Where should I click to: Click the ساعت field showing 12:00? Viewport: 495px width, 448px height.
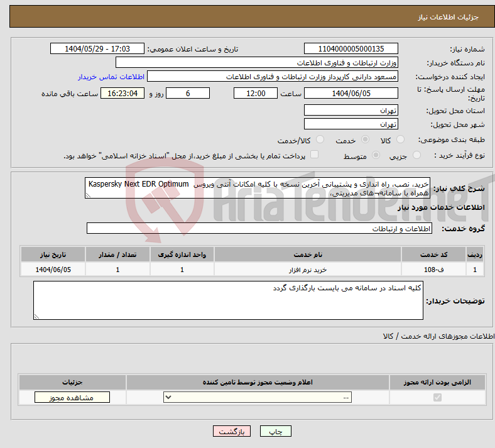(x=256, y=93)
